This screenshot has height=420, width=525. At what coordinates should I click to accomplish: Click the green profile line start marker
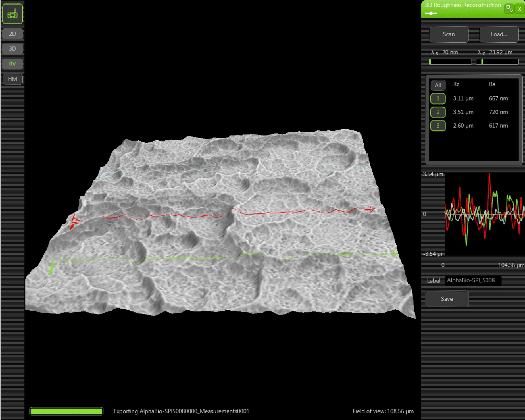point(51,268)
